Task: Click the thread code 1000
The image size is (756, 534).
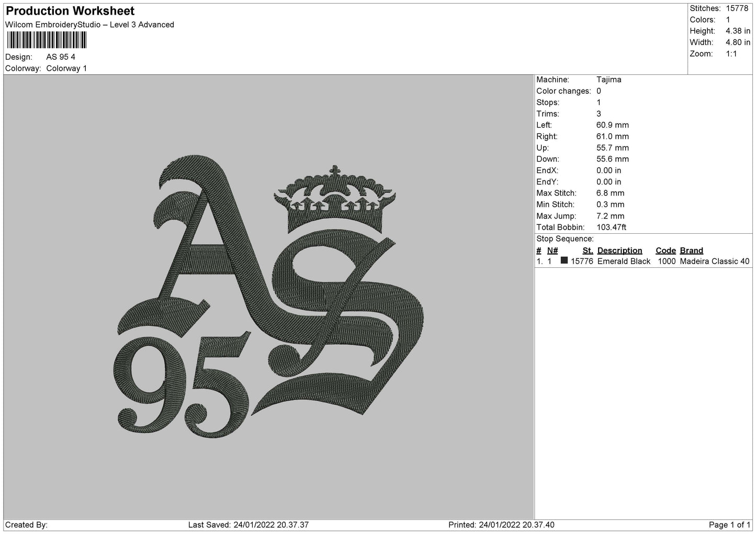Action: (x=667, y=262)
